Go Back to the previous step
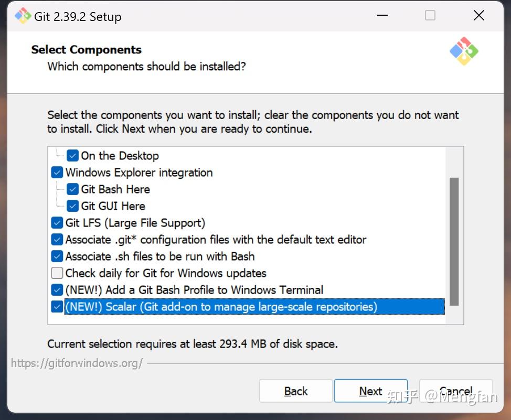511x420 pixels. pyautogui.click(x=296, y=391)
